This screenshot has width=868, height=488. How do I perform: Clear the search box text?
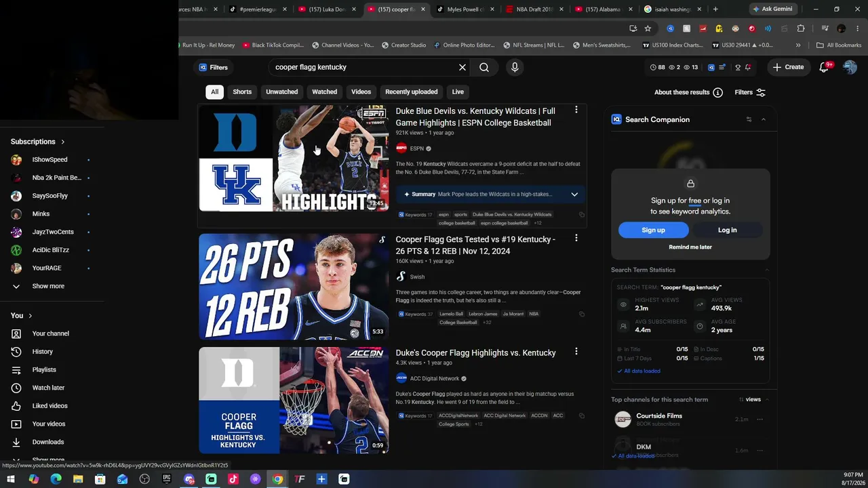[x=462, y=67]
